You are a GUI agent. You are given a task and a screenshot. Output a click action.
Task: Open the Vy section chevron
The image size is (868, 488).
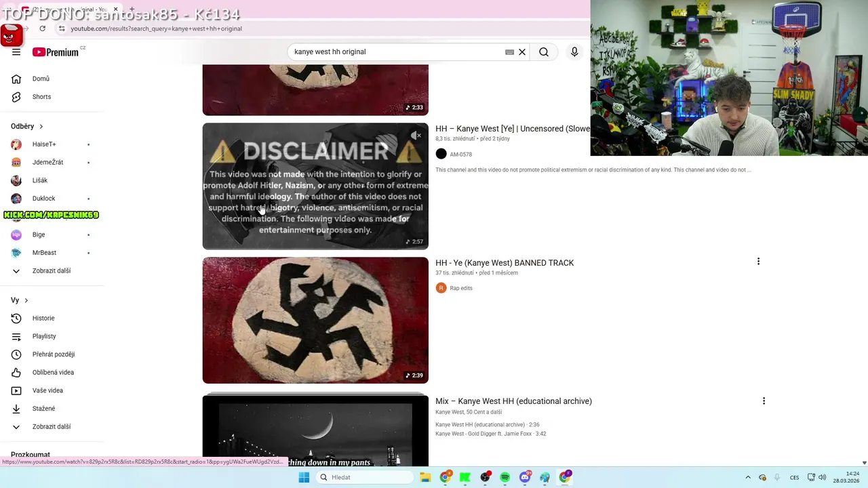pos(26,300)
